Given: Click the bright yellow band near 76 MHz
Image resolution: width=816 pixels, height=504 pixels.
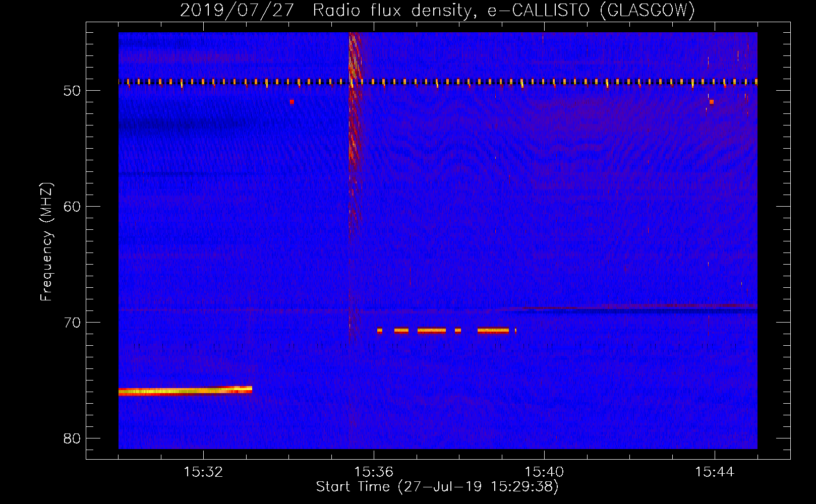Looking at the screenshot, I should point(185,391).
